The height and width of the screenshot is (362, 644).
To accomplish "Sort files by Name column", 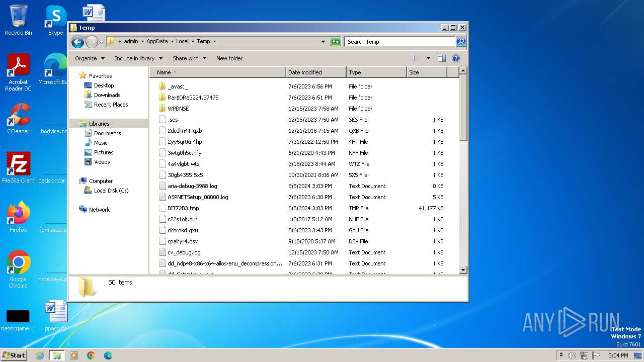I will click(x=218, y=72).
